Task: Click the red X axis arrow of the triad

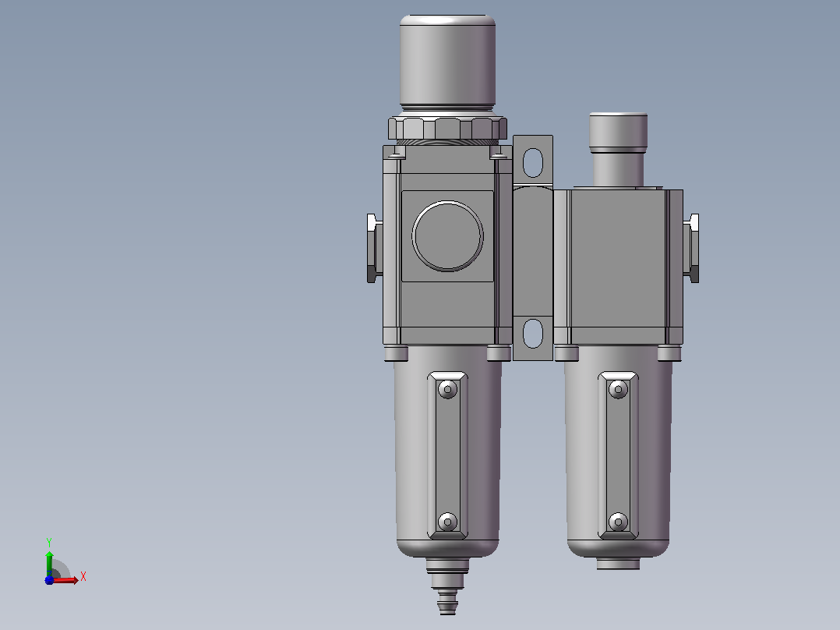Action: pyautogui.click(x=65, y=579)
